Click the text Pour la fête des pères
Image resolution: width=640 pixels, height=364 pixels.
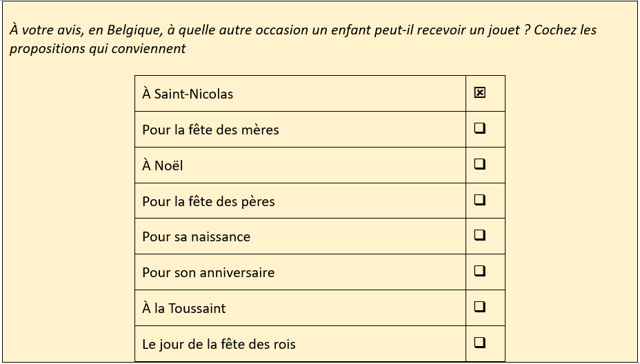[208, 201]
